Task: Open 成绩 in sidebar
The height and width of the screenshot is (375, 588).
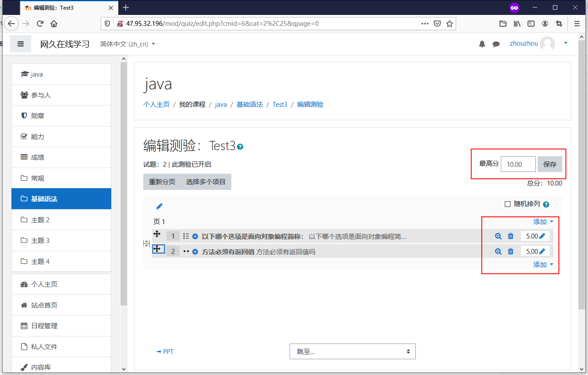Action: click(61, 157)
